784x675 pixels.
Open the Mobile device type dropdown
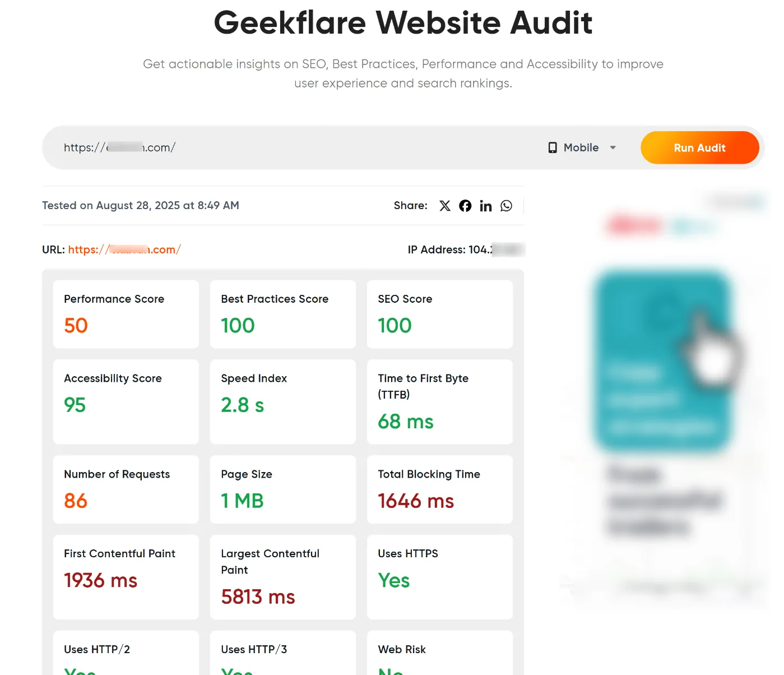pyautogui.click(x=581, y=147)
